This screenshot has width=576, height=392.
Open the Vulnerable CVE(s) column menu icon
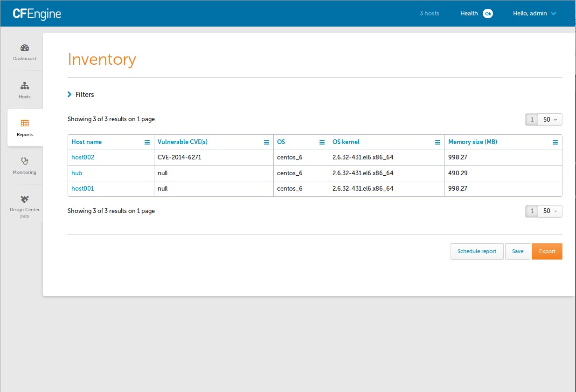point(266,142)
